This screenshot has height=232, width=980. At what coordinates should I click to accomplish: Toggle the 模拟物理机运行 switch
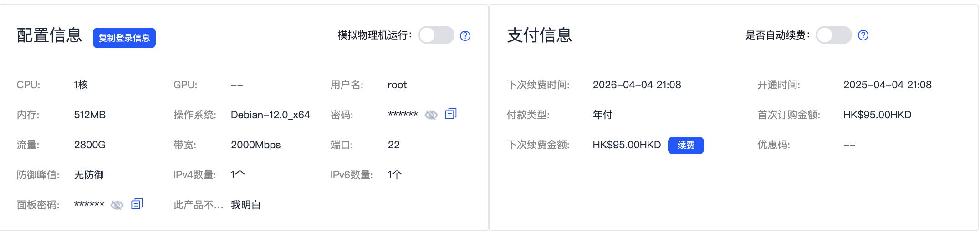click(436, 35)
